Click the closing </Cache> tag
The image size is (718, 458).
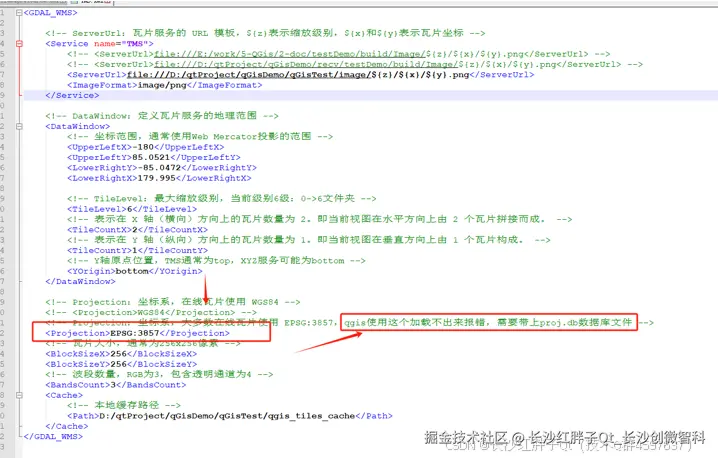(66, 426)
